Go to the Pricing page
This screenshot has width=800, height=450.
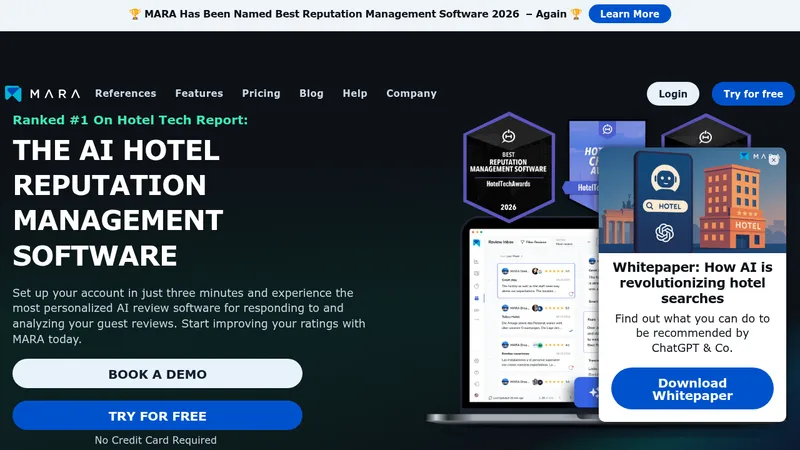[261, 93]
